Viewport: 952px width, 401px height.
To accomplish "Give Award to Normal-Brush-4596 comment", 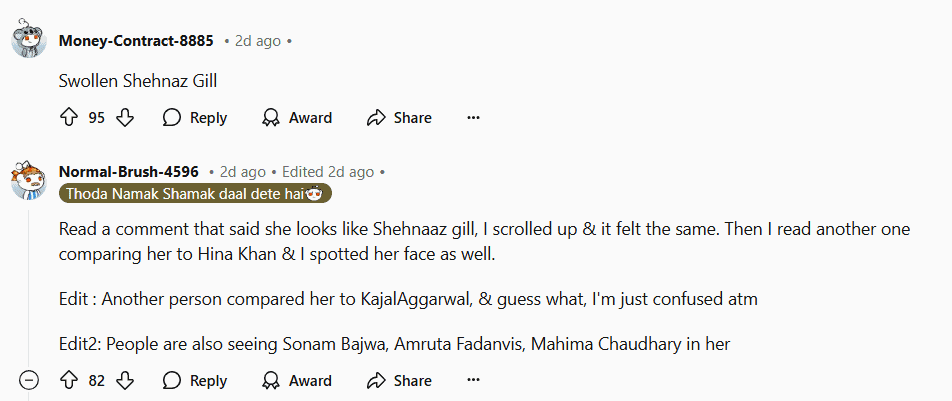I will (x=297, y=381).
